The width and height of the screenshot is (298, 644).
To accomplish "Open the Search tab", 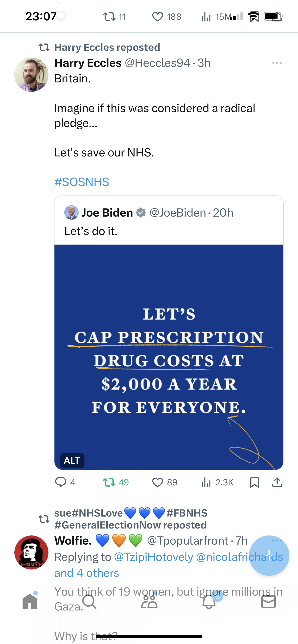I will point(89,601).
